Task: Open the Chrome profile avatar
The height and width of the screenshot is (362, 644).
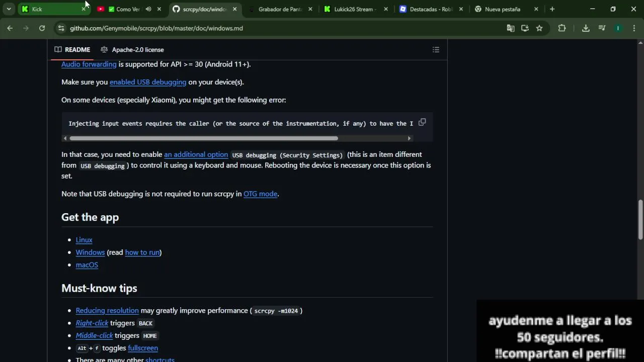Action: coord(618,28)
